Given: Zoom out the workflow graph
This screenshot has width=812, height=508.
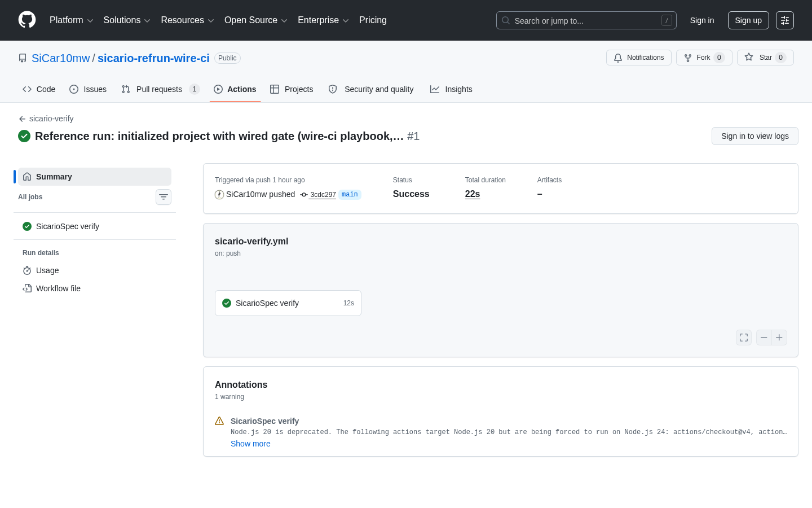Looking at the screenshot, I should click(764, 338).
